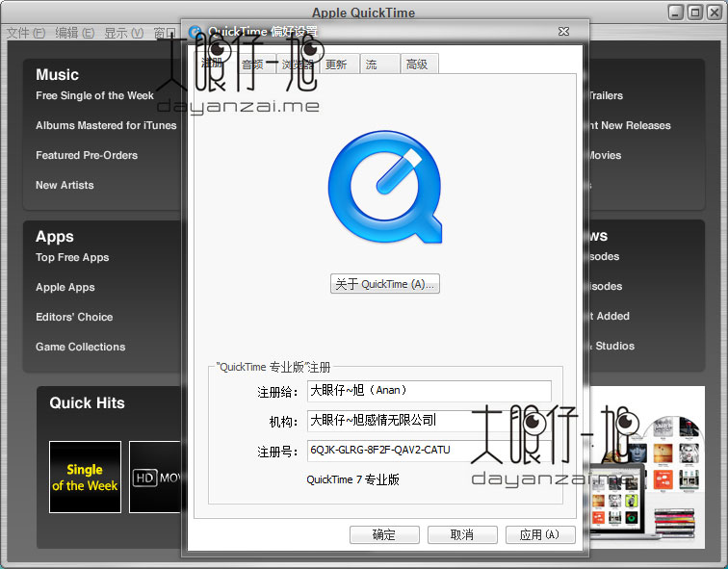Open Free Single of the Week link
Screen dimensions: 728x569
[94, 95]
